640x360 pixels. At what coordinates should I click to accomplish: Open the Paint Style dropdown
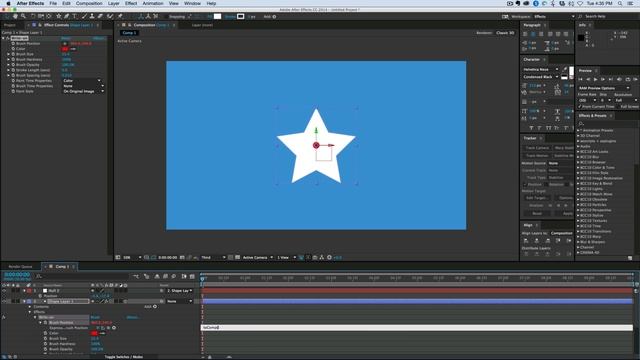click(83, 91)
